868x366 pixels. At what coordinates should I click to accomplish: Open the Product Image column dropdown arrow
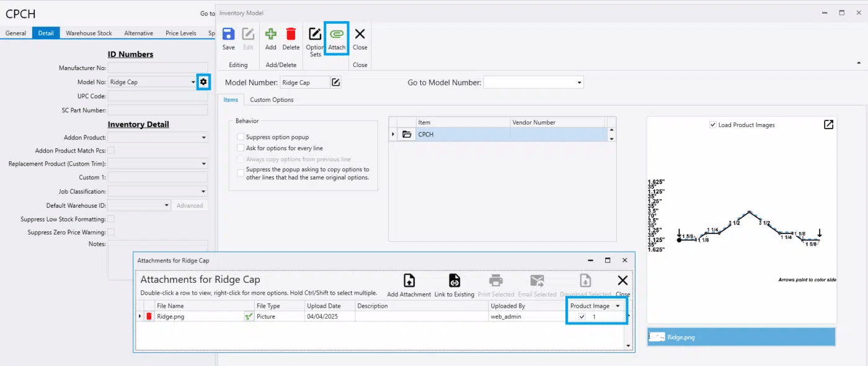pos(618,306)
